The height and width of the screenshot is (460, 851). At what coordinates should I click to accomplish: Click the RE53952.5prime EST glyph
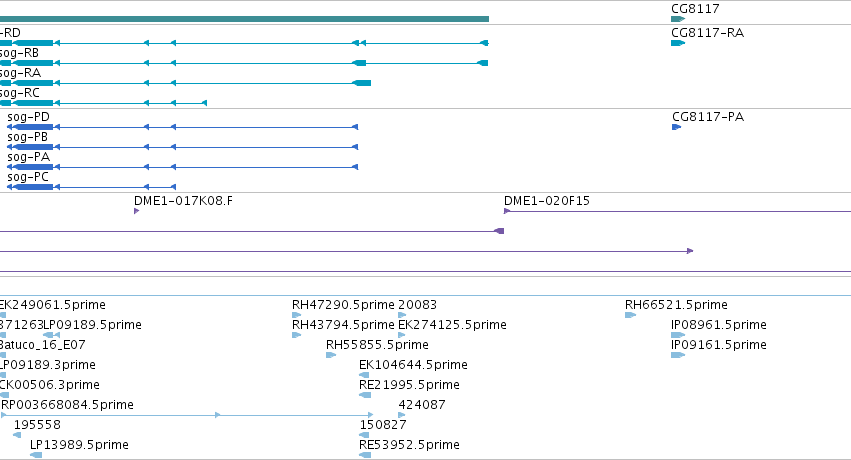click(x=365, y=455)
